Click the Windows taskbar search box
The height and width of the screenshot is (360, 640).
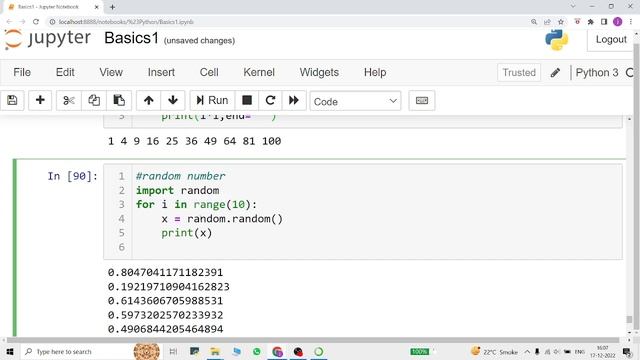(78, 351)
